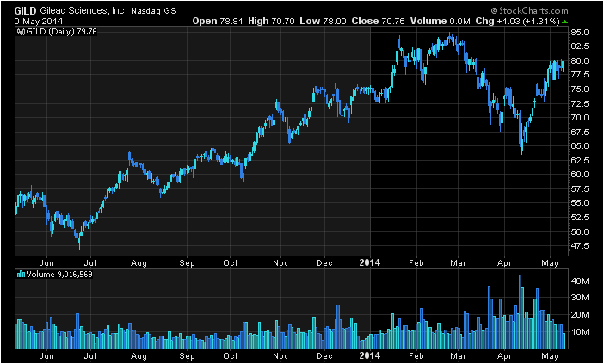The height and width of the screenshot is (364, 604).
Task: Click the 80.0 price axis label
Action: pyautogui.click(x=580, y=61)
